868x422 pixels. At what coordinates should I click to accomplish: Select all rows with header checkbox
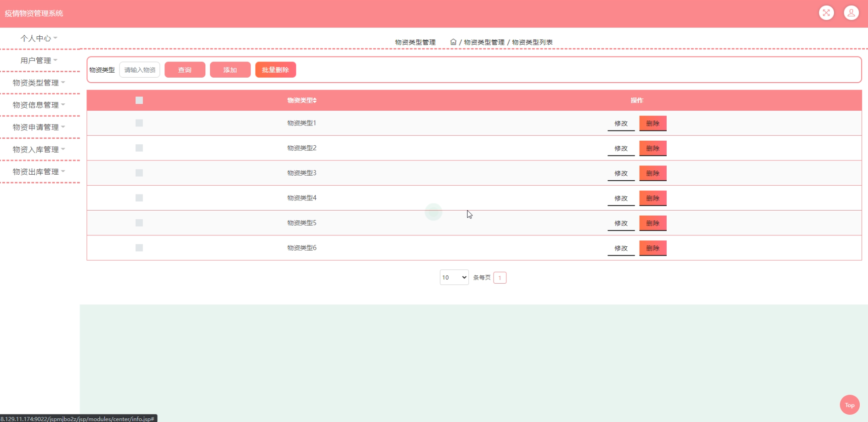coord(139,100)
